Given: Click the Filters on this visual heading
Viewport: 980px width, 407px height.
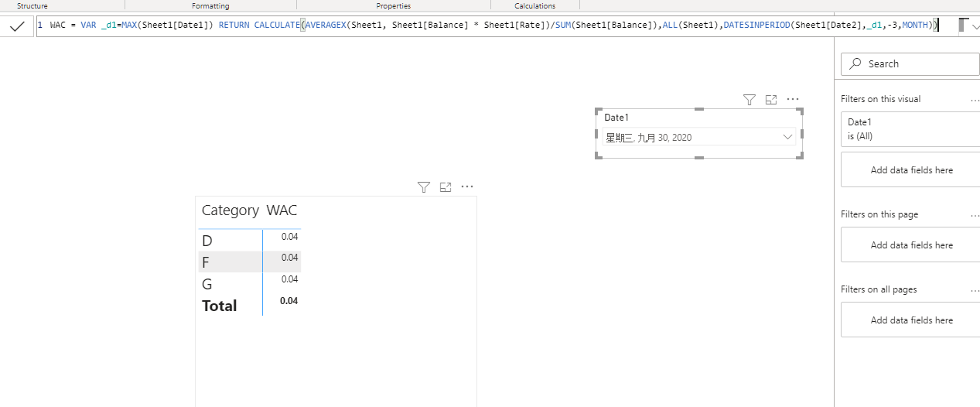Looking at the screenshot, I should point(880,99).
